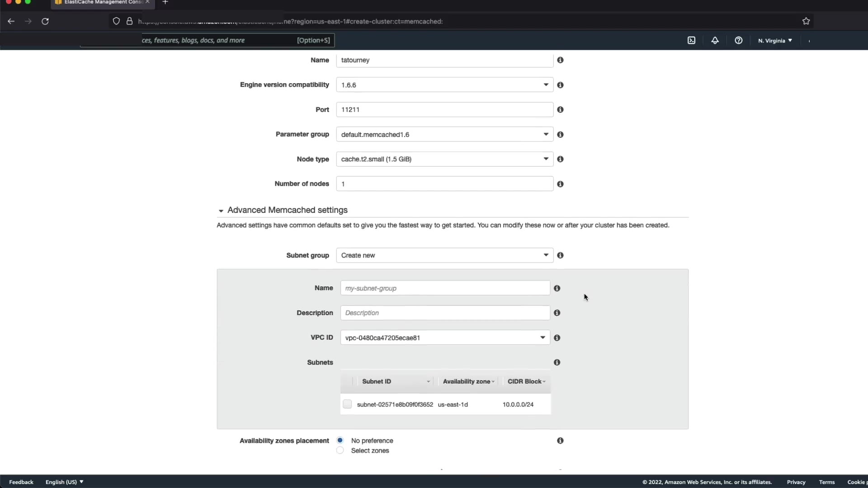The height and width of the screenshot is (488, 868).
Task: Open the Node type dropdown
Action: 444,159
